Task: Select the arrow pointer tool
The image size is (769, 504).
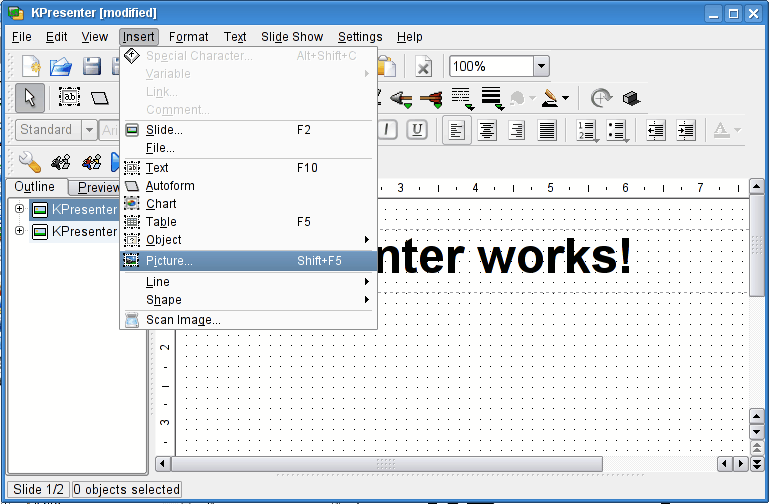Action: (x=29, y=97)
